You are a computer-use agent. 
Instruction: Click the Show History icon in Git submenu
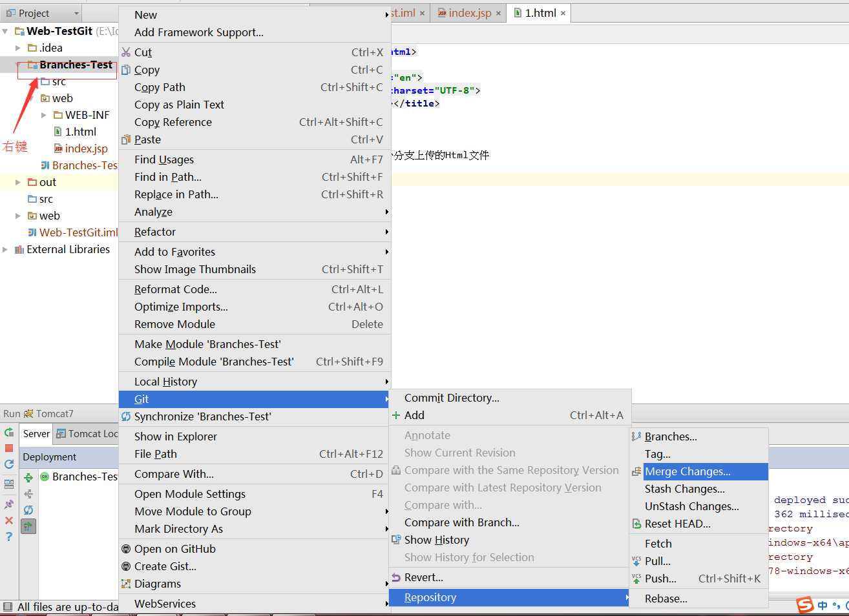(x=396, y=540)
